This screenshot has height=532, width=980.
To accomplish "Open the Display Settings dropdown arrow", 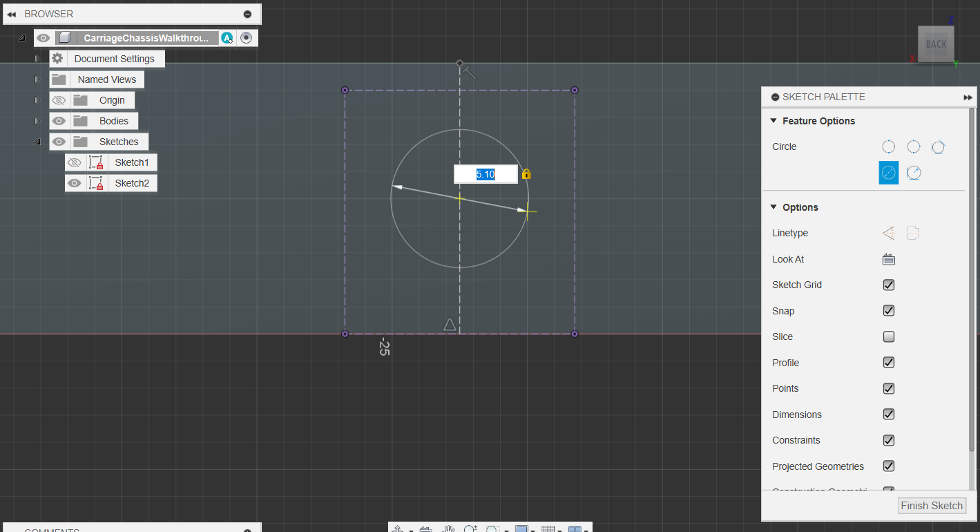I will [x=533, y=530].
